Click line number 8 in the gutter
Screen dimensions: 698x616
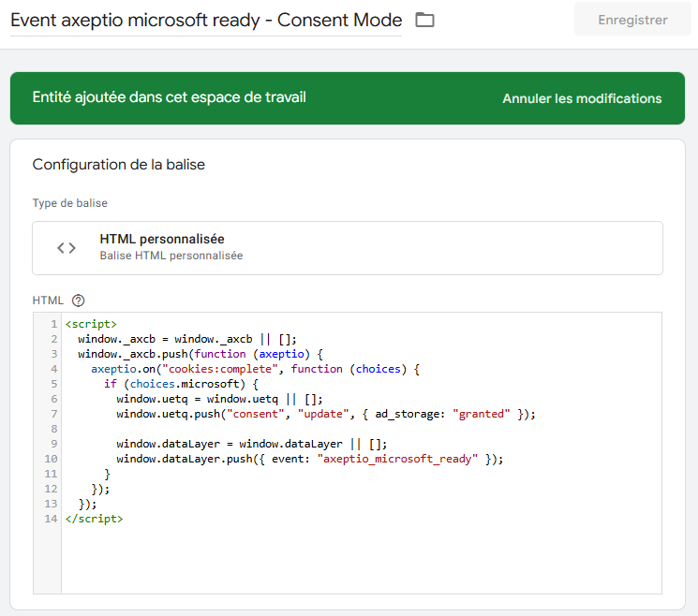53,429
